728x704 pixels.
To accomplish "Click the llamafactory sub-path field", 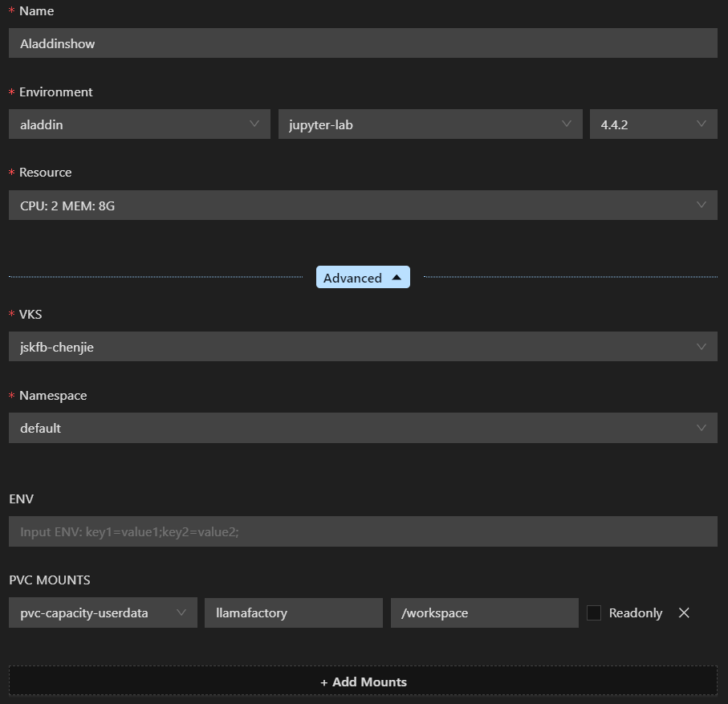I will click(x=293, y=612).
